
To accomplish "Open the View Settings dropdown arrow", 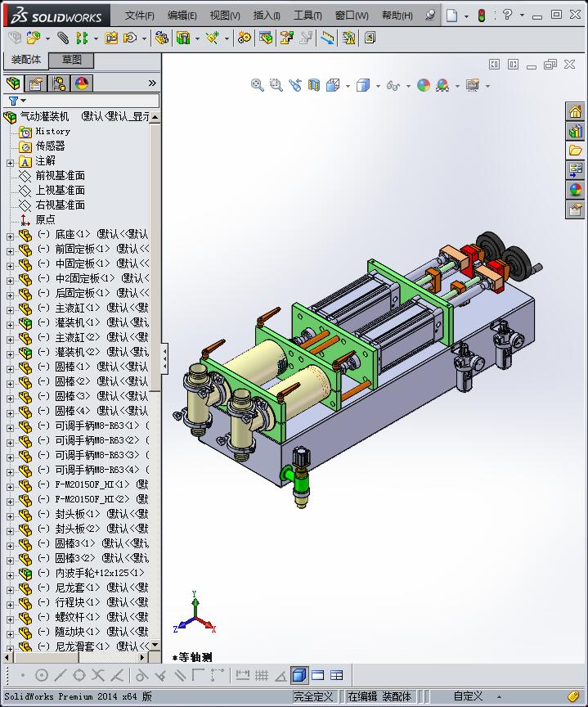I will pos(487,86).
